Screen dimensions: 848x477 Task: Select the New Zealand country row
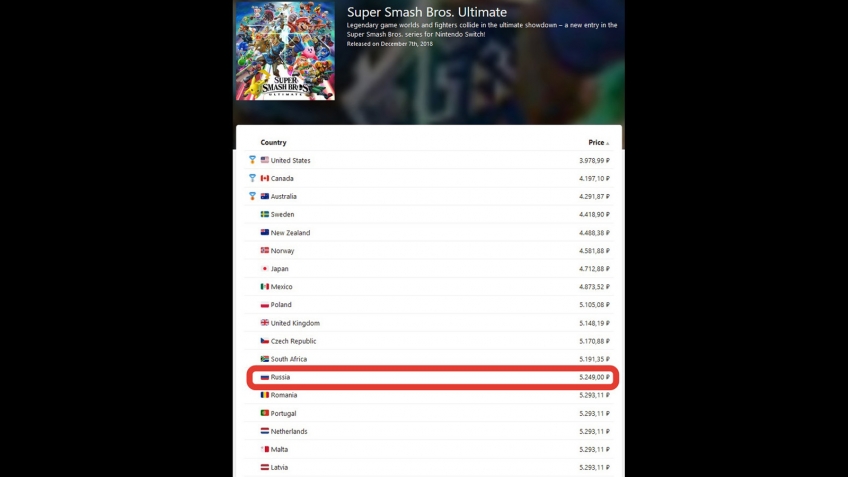click(x=428, y=233)
